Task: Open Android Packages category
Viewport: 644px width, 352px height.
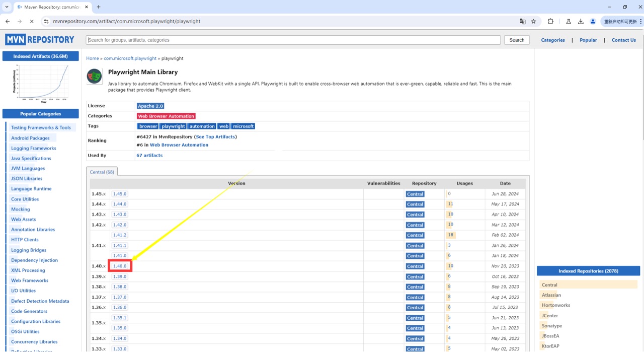Action: pos(30,138)
